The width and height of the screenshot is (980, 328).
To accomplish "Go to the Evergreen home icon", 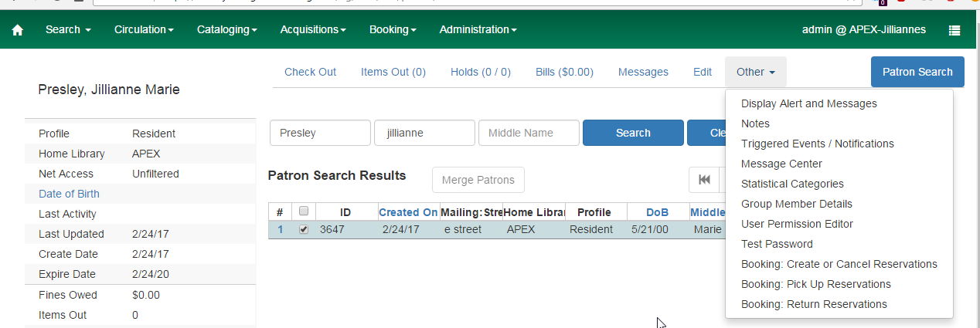I will coord(18,30).
